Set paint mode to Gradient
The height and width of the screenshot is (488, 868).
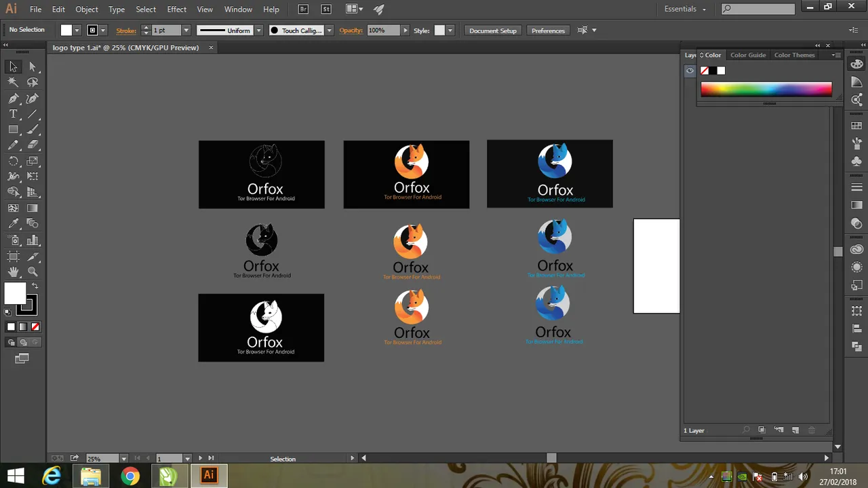(23, 327)
